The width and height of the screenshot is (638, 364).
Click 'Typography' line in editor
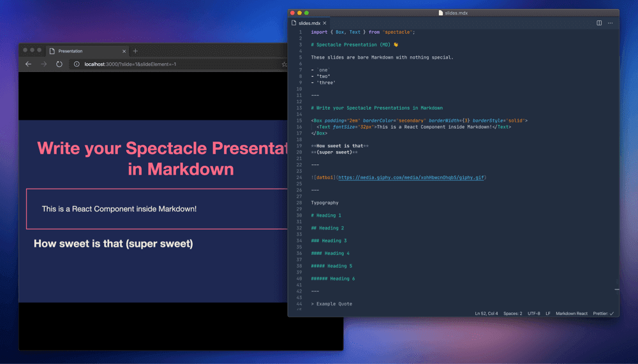tap(325, 203)
